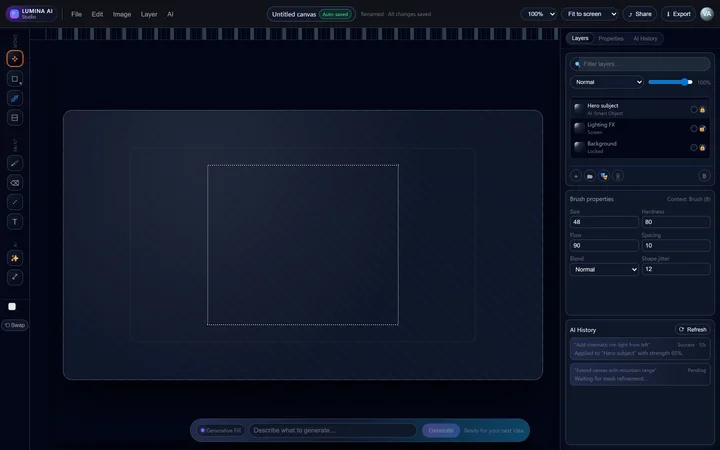Click the add new layer plus icon

[576, 176]
